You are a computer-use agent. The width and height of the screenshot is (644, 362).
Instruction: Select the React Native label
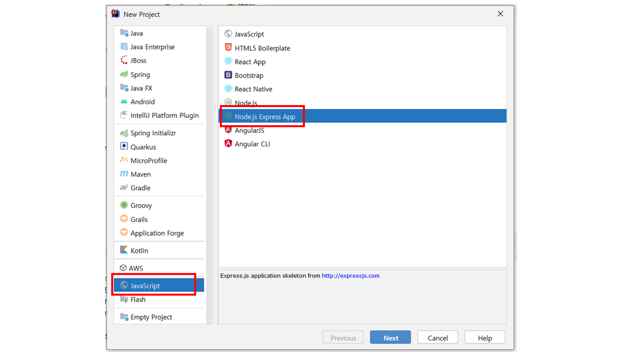tap(254, 89)
